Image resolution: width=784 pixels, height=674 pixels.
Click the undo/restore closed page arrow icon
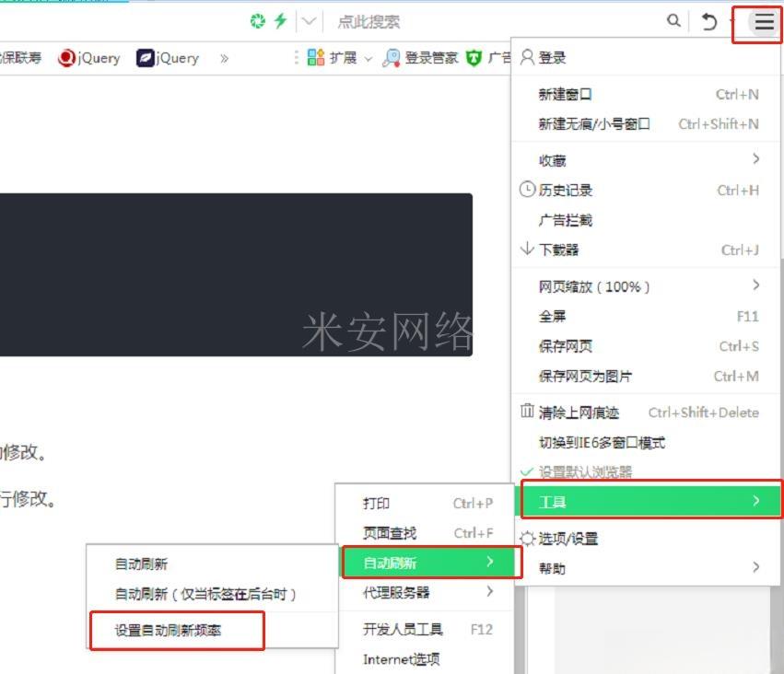coord(708,22)
